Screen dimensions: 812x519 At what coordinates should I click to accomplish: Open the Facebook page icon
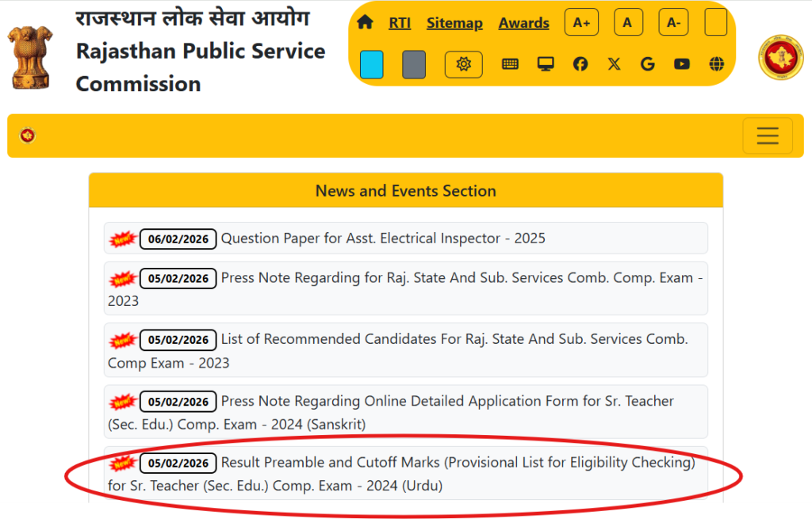[580, 63]
